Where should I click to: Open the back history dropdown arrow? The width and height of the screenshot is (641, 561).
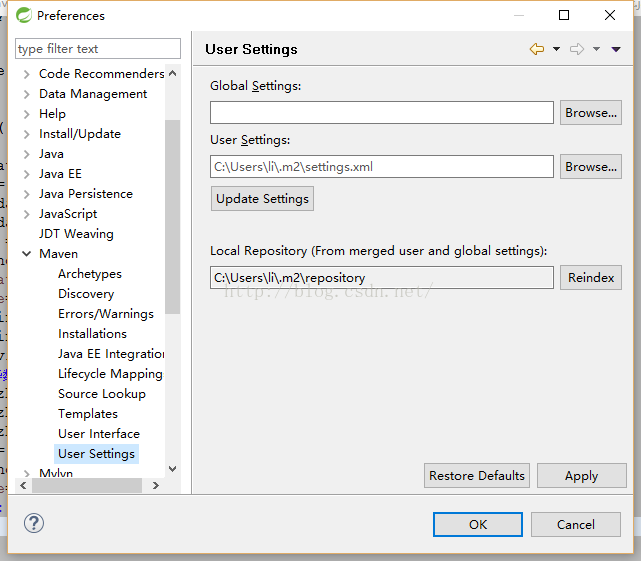click(556, 49)
